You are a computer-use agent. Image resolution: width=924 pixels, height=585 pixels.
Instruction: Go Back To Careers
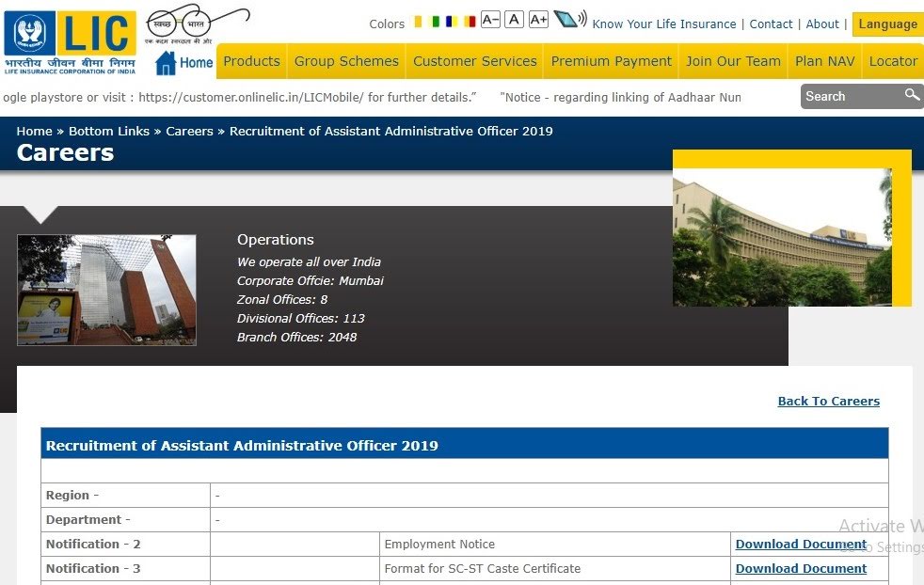click(829, 402)
